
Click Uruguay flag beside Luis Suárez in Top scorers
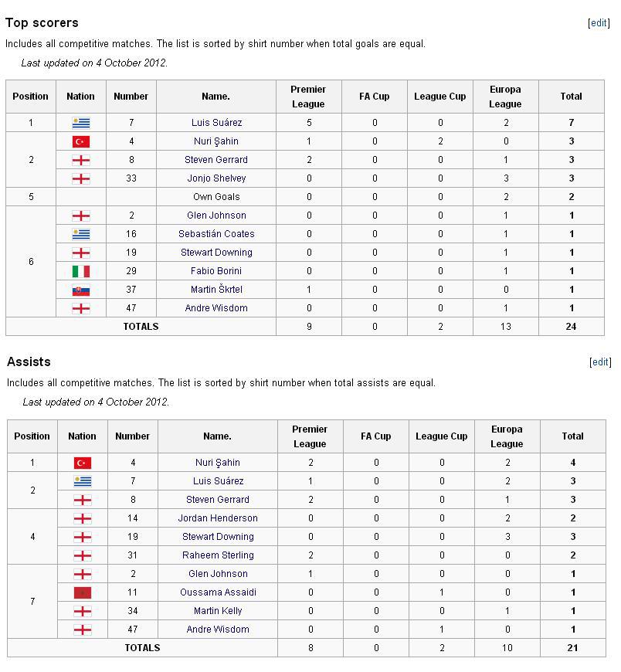click(x=81, y=123)
